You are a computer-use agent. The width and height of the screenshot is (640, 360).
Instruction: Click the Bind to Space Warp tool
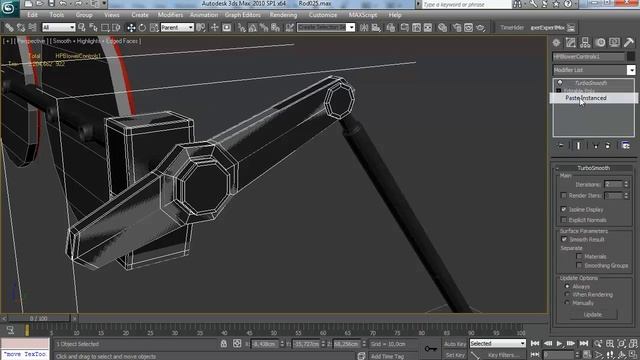(32, 27)
